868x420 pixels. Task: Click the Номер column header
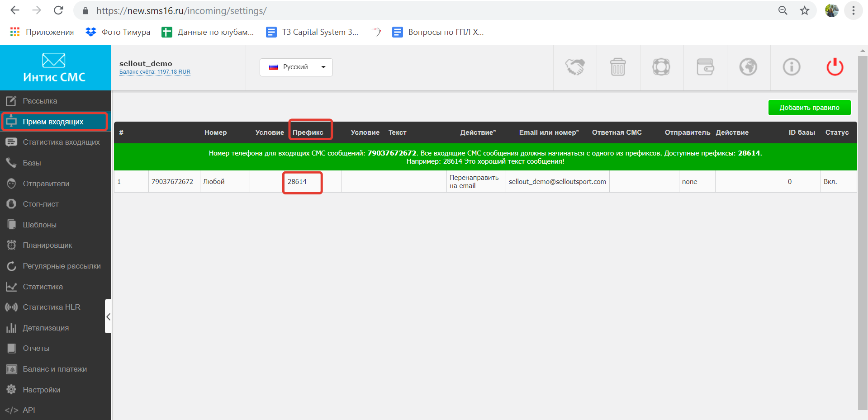tap(215, 132)
